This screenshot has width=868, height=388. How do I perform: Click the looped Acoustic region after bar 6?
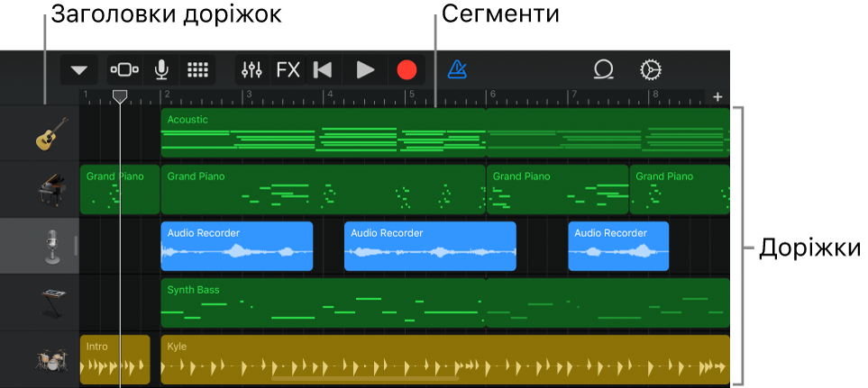608,133
